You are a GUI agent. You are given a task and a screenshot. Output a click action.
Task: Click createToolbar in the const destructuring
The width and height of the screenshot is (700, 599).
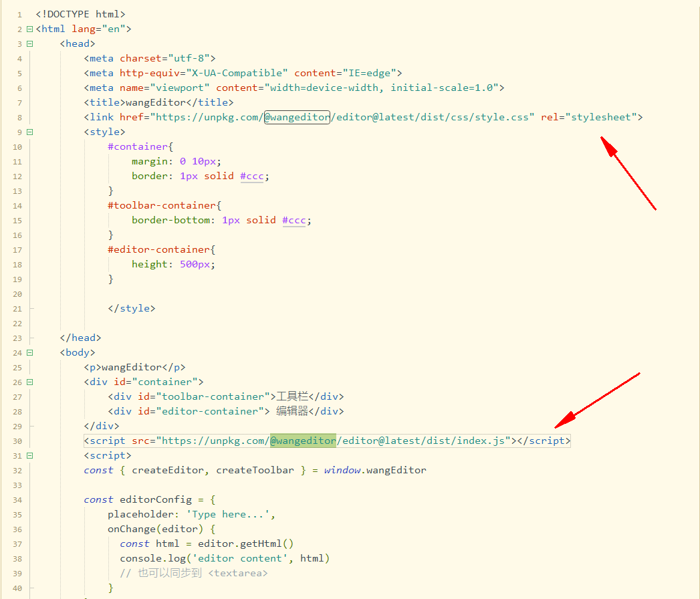(x=255, y=471)
